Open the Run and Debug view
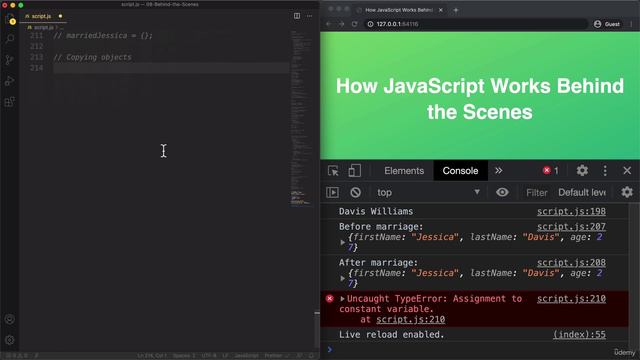Image resolution: width=640 pixels, height=360 pixels. click(10, 81)
